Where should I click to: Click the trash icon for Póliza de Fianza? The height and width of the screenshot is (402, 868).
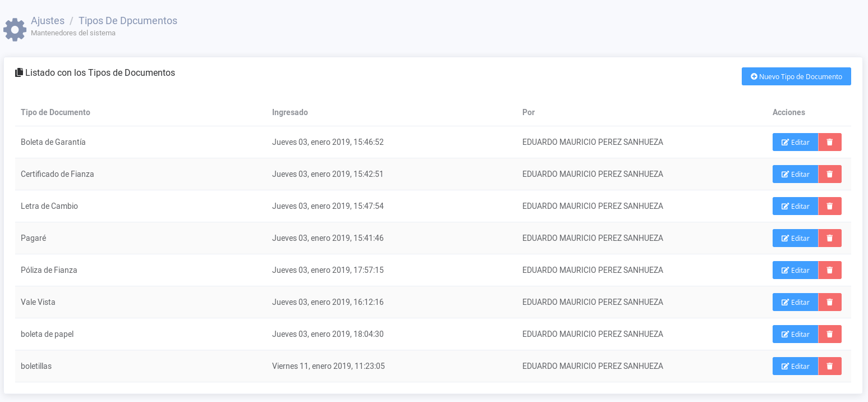pyautogui.click(x=830, y=270)
